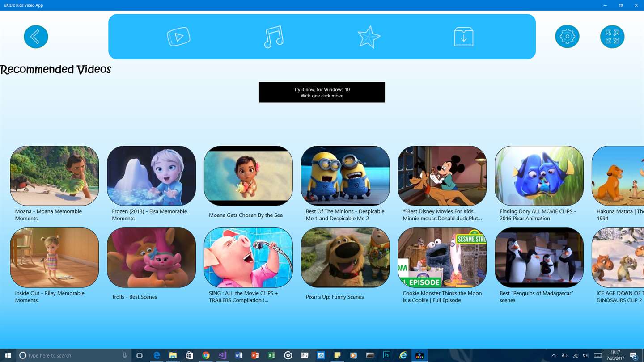Play the Pixar's Up Funny Scenes thumbnail
The height and width of the screenshot is (362, 644).
point(345,257)
